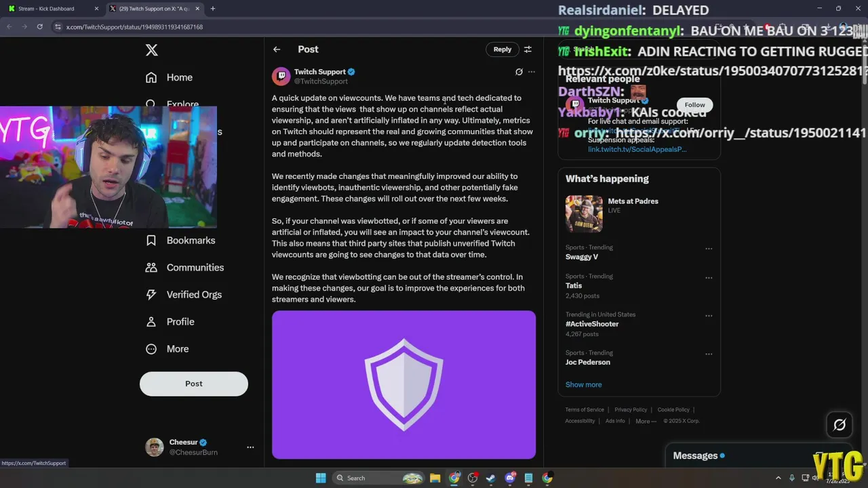Open the Windows Start menu
Image resolution: width=868 pixels, height=488 pixels.
point(321,478)
